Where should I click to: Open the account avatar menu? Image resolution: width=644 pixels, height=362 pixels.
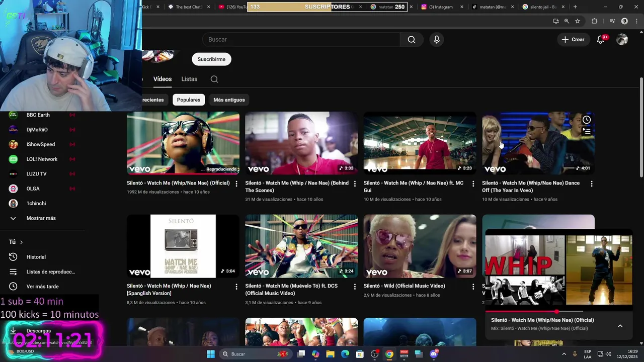pos(622,40)
